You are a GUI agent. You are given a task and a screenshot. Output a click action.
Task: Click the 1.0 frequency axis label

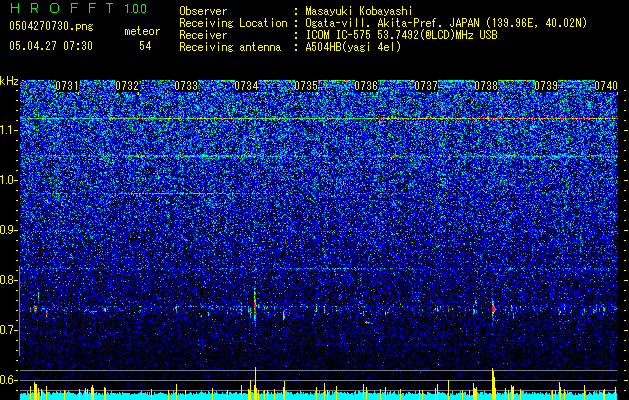9,180
